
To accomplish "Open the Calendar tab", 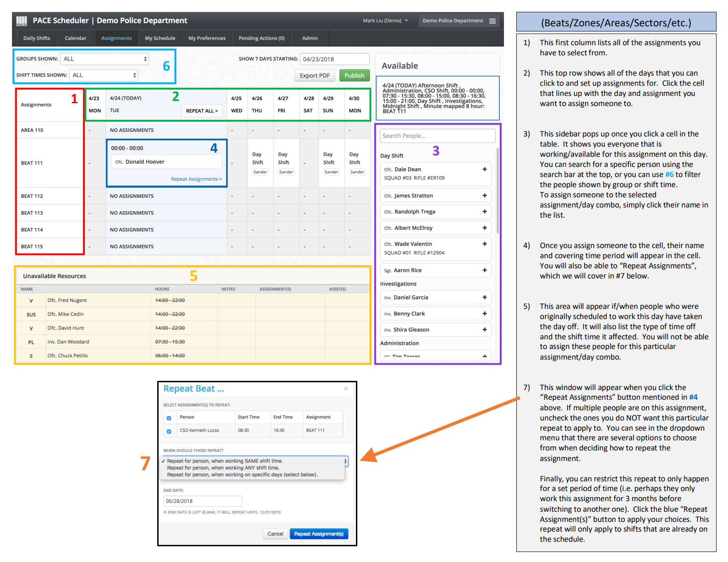I will [76, 38].
